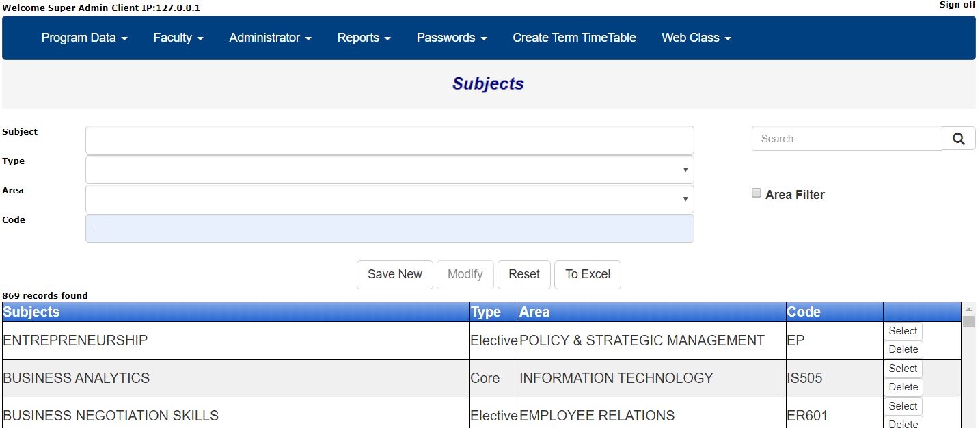Click the Reset button
This screenshot has width=980, height=428.
tap(523, 274)
